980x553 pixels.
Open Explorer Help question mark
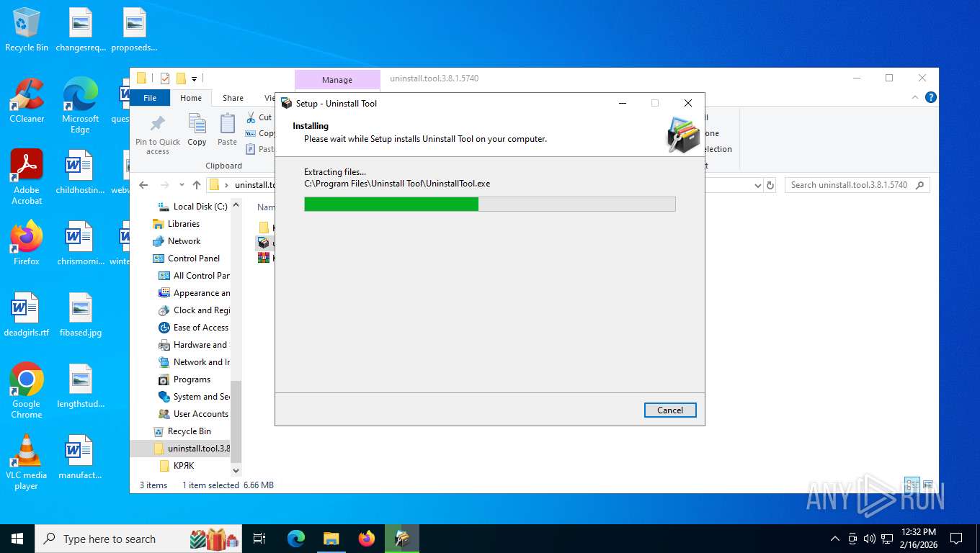tap(931, 97)
